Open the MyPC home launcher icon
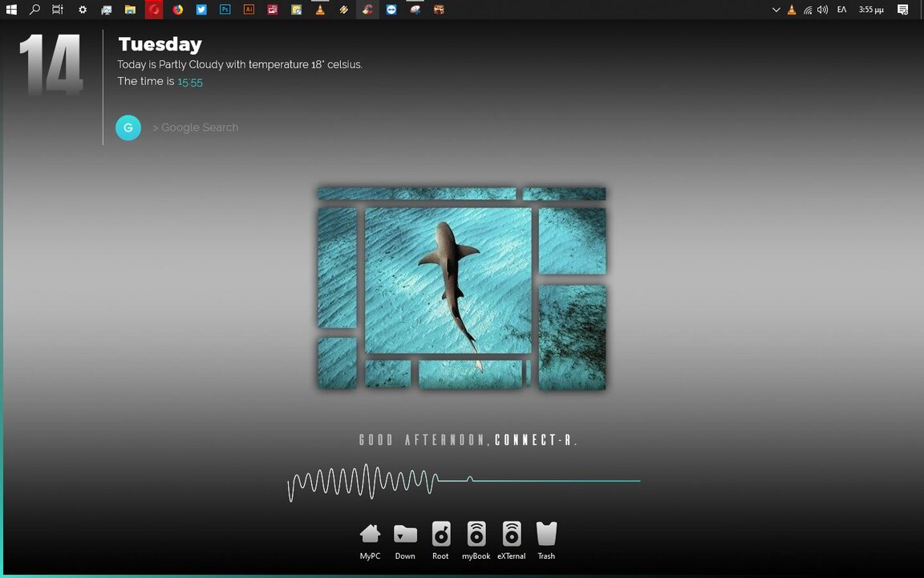 tap(370, 533)
